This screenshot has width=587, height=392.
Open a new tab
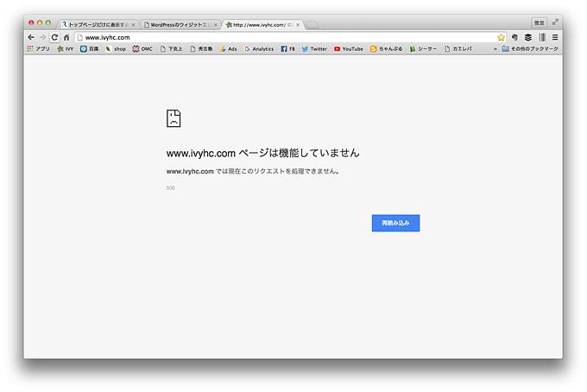(x=312, y=25)
